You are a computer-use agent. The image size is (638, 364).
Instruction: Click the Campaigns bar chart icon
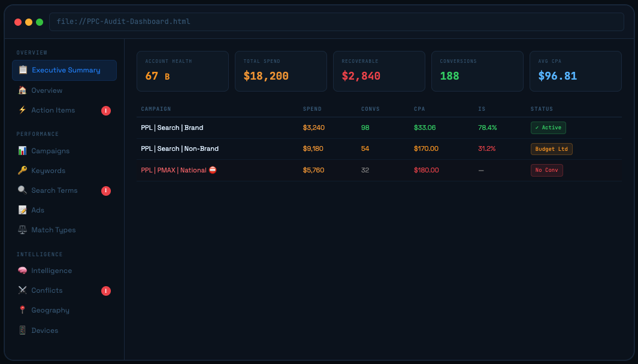(23, 151)
